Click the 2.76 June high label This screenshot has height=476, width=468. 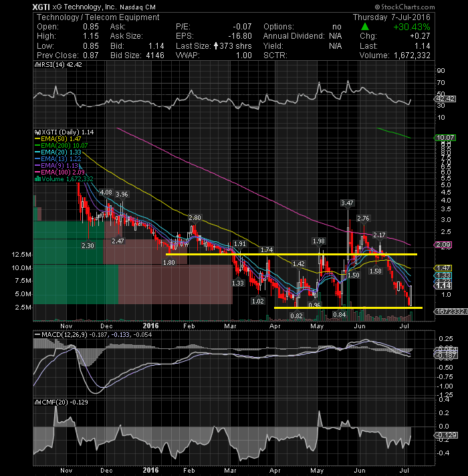(363, 218)
